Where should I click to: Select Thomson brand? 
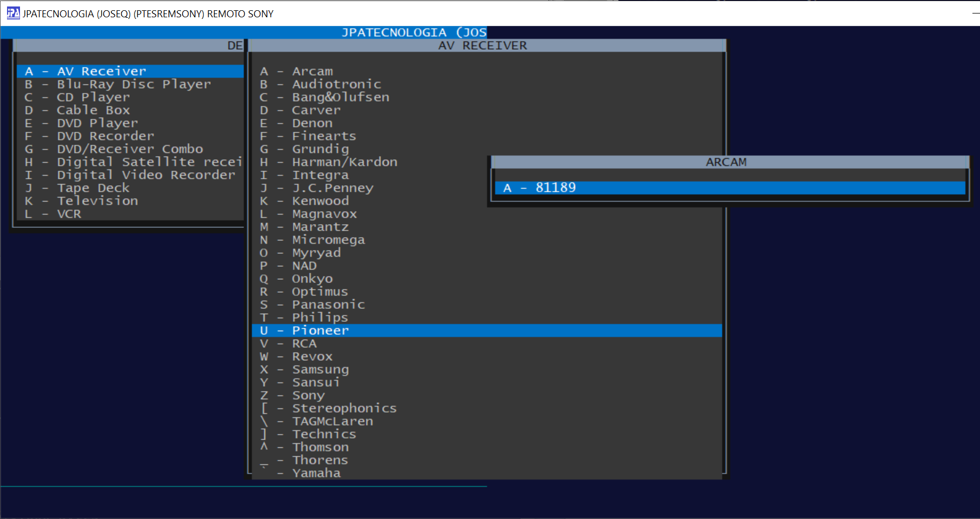click(x=487, y=447)
